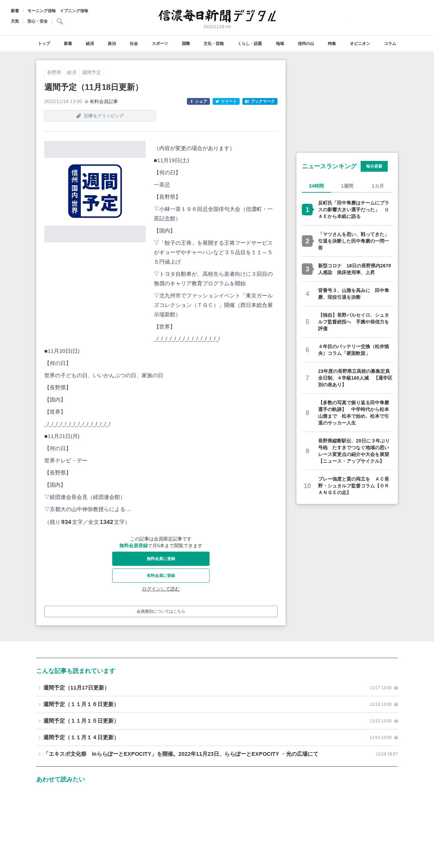Select 経済 in the navigation bar

(90, 44)
